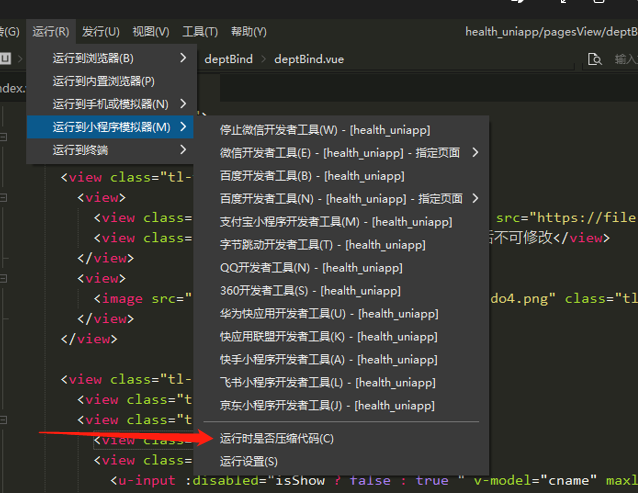Run 360开发者工具(S)
Viewport: 638px width, 493px height.
click(x=341, y=291)
